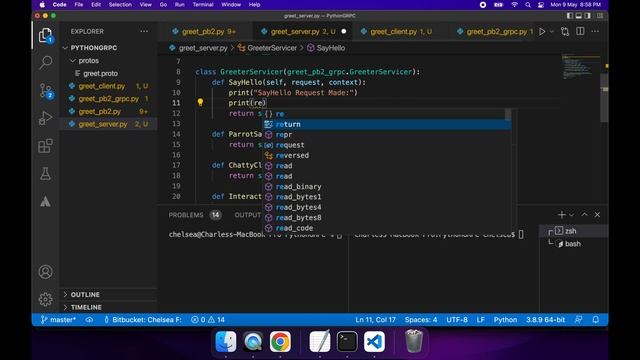Choose 'reversed' autocomplete suggestion

tap(386, 156)
